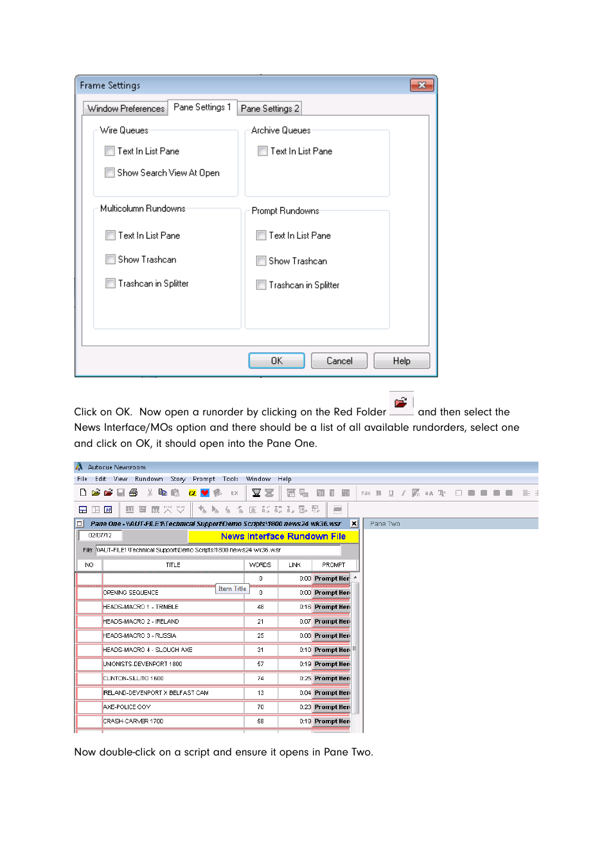Open the Rundown menu
Image resolution: width=613 pixels, height=868 pixels.
149,479
